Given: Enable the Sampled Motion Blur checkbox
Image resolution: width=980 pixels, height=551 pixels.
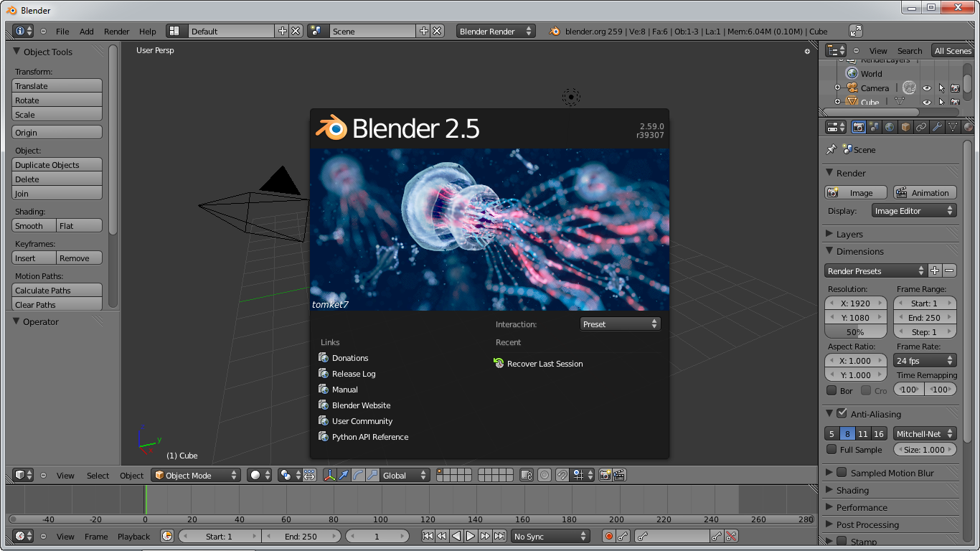Looking at the screenshot, I should pyautogui.click(x=842, y=473).
